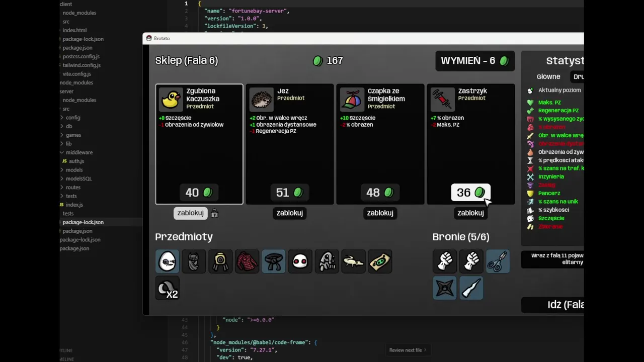Select the white mask with red eyes item
Screen dimensions: 644x362
click(x=300, y=261)
